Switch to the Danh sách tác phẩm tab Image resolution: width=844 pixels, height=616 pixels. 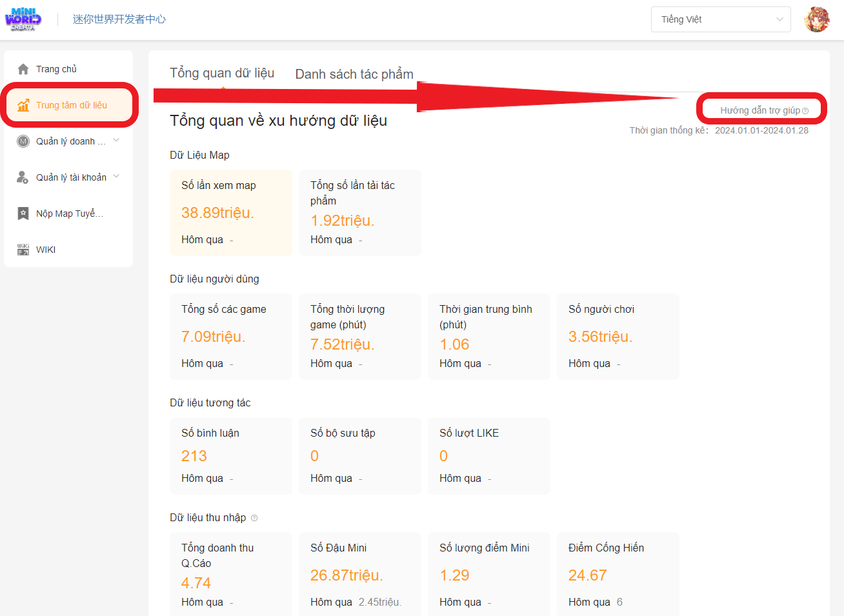[354, 74]
